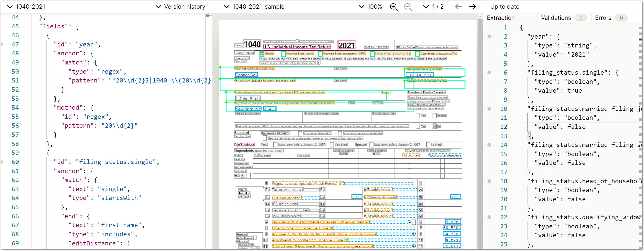
Task: Switch to the Extraction tab
Action: click(501, 18)
